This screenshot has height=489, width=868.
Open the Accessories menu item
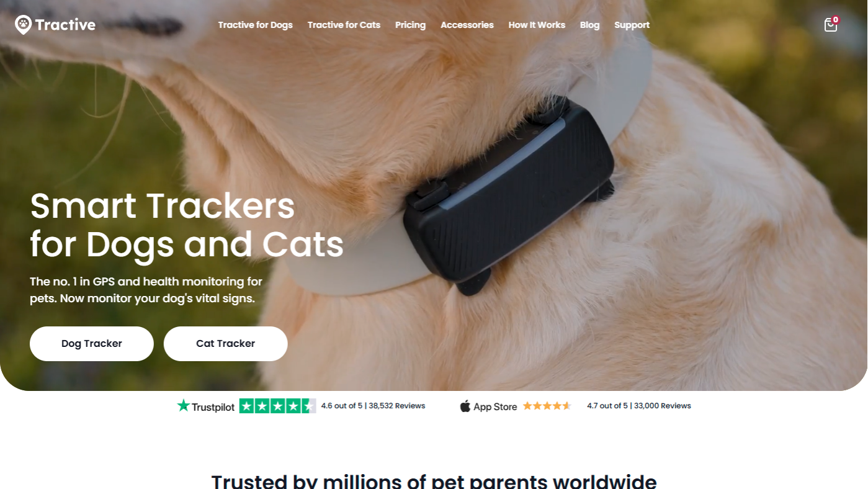click(467, 25)
